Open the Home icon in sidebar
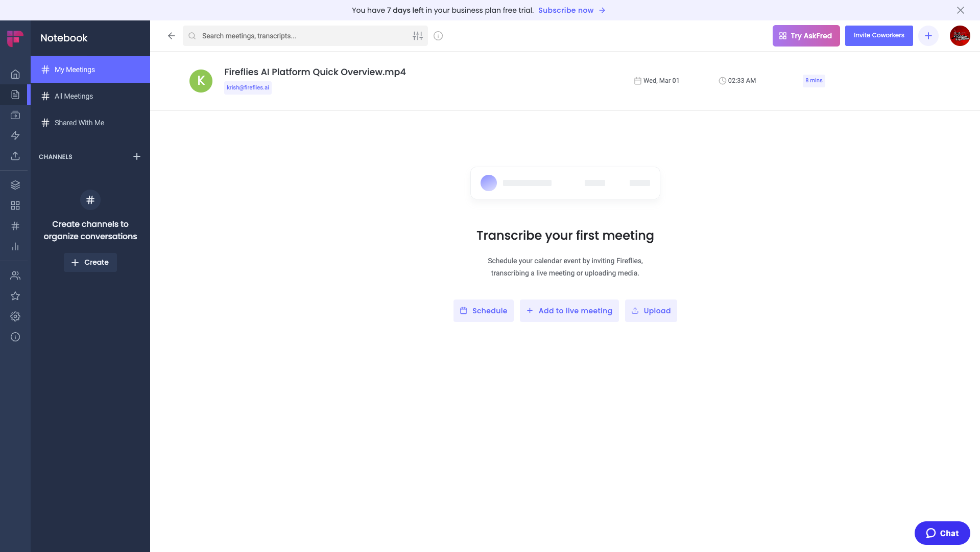Image resolution: width=980 pixels, height=552 pixels. point(15,74)
